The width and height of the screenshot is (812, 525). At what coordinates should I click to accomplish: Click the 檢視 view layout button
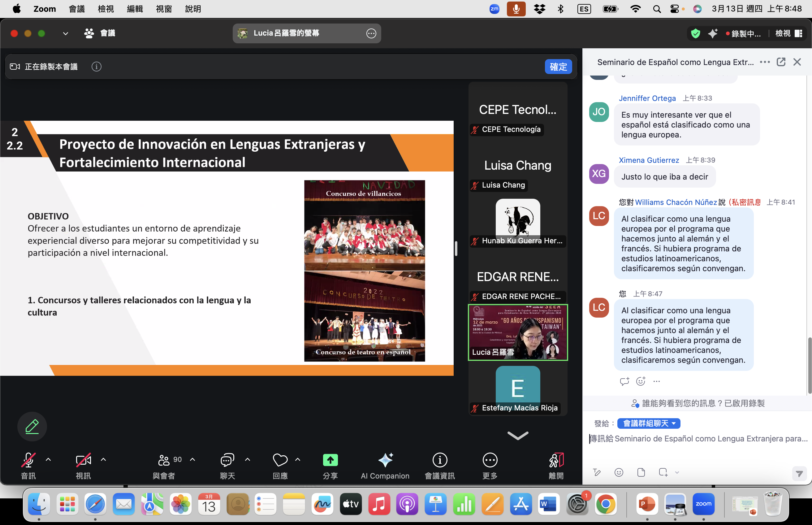tap(788, 33)
